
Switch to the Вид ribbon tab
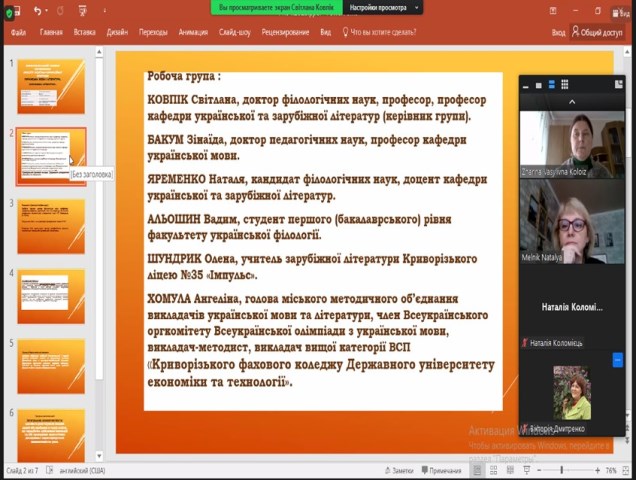pyautogui.click(x=325, y=32)
